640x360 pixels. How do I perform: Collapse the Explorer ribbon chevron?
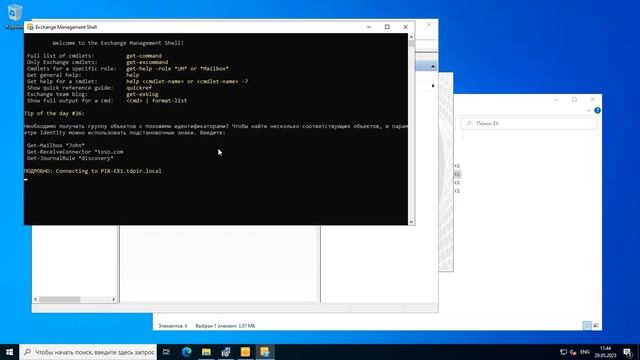(588, 111)
